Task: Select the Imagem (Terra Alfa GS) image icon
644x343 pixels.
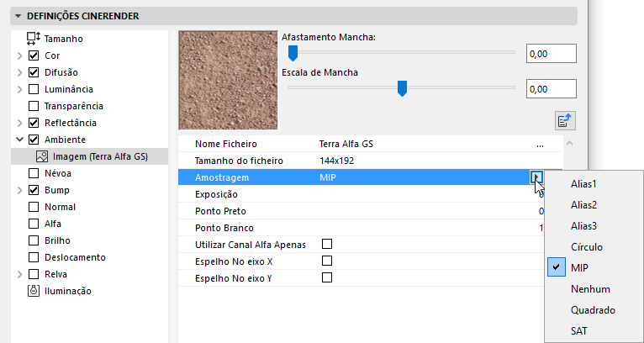Action: click(41, 156)
